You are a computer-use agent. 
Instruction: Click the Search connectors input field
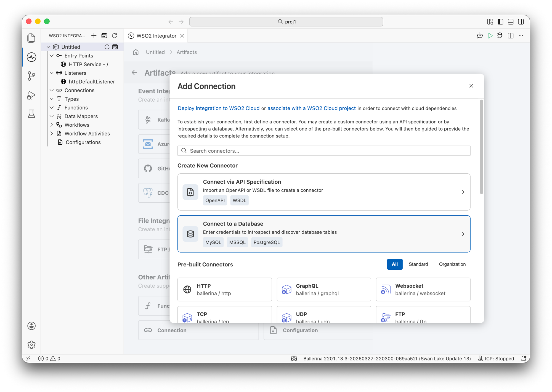[324, 151]
